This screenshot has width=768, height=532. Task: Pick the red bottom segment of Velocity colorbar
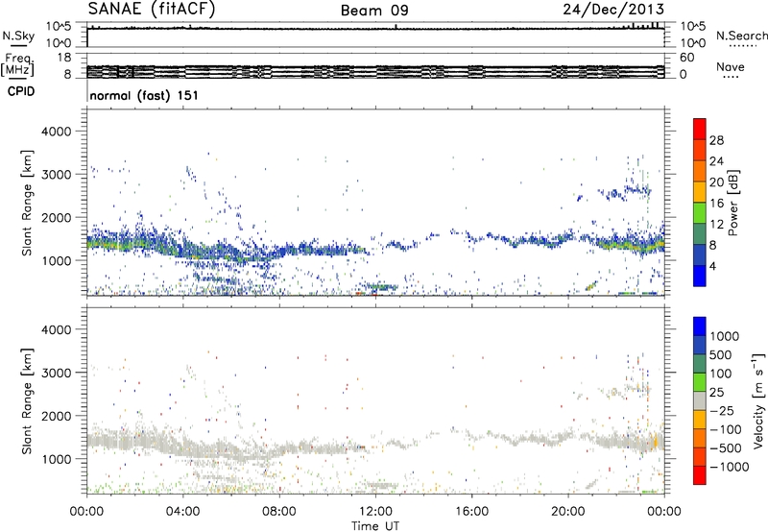pyautogui.click(x=700, y=475)
